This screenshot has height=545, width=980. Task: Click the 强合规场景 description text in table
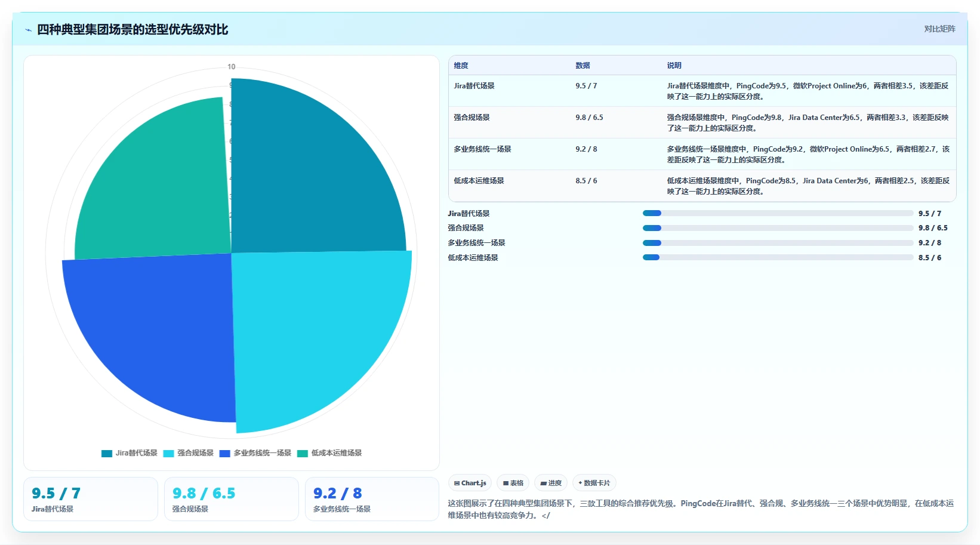(x=808, y=123)
